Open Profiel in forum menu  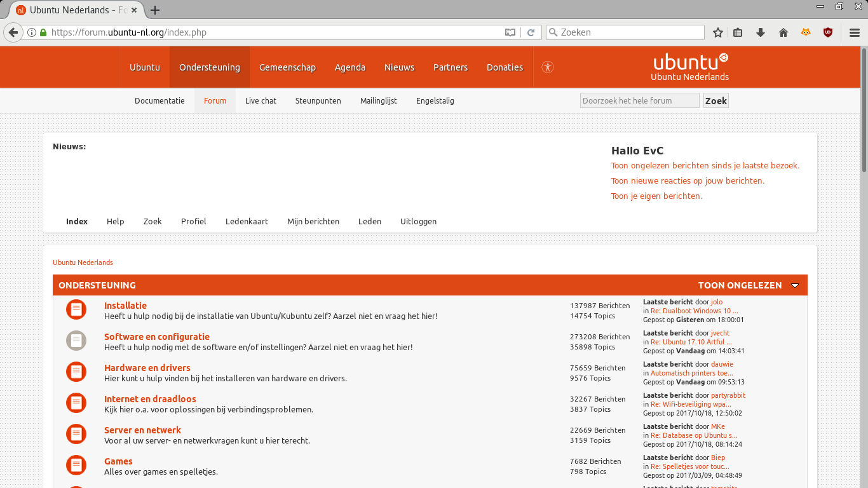coord(194,222)
